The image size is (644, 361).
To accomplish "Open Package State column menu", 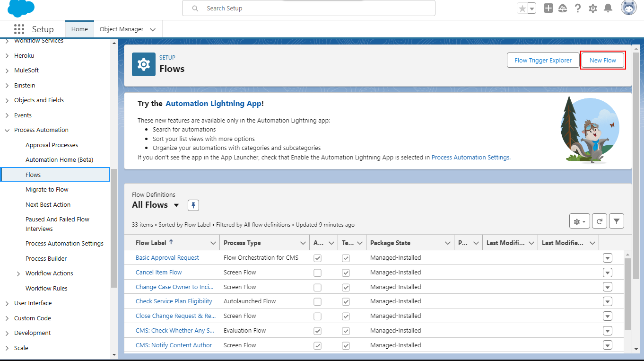I will click(448, 243).
